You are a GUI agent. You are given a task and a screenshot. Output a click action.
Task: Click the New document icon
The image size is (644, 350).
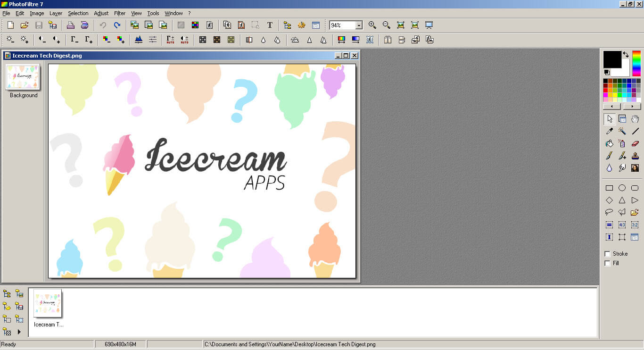click(x=10, y=25)
